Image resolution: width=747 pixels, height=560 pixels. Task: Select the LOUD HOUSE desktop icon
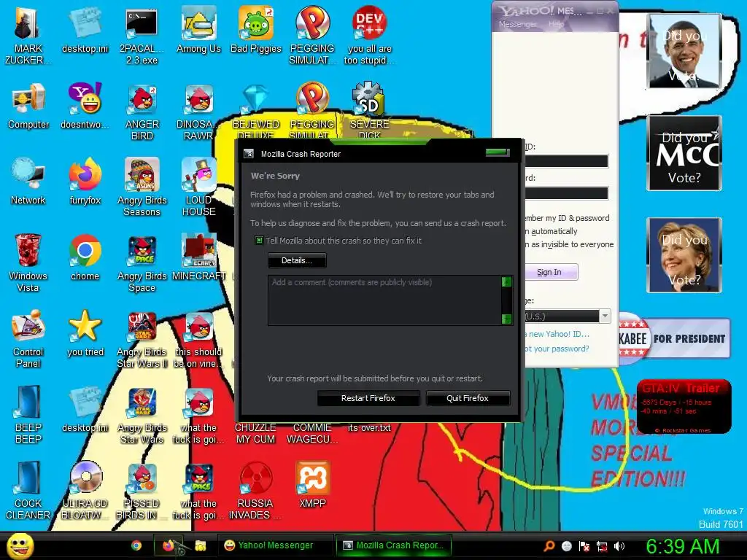point(198,187)
